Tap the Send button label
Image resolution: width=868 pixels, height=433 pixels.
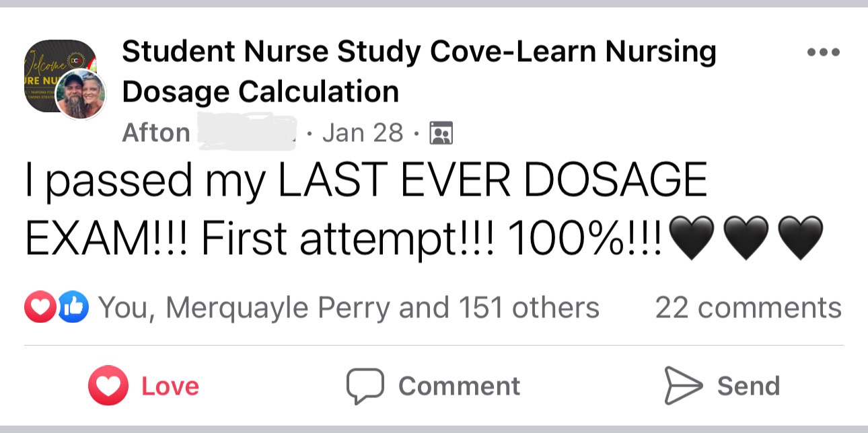coord(748,387)
